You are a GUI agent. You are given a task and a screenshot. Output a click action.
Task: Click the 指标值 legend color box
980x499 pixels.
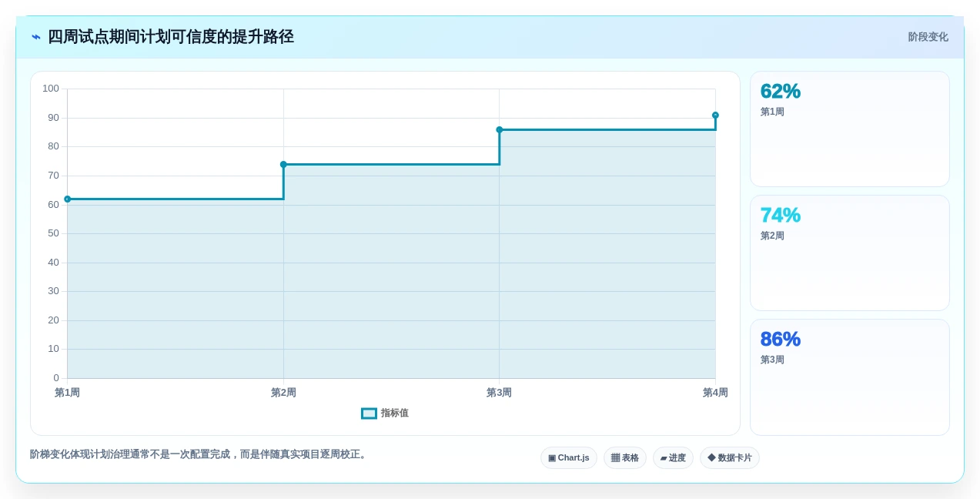click(x=370, y=414)
